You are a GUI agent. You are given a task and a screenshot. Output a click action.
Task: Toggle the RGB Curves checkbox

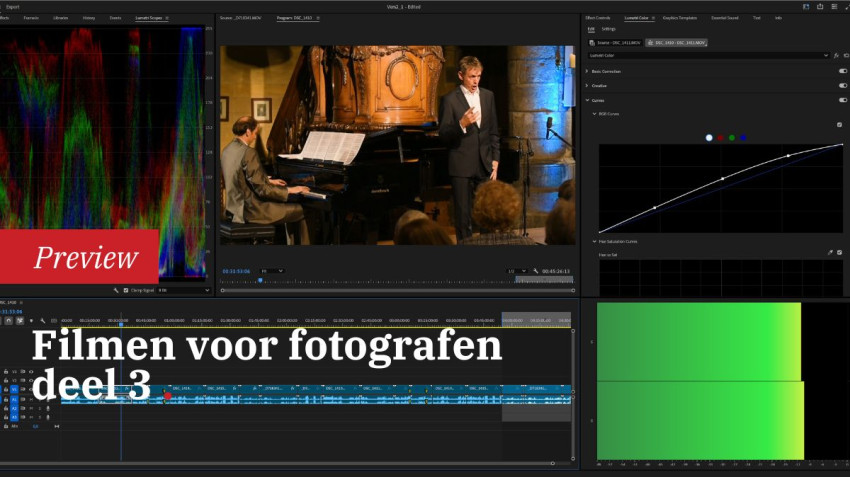click(839, 125)
